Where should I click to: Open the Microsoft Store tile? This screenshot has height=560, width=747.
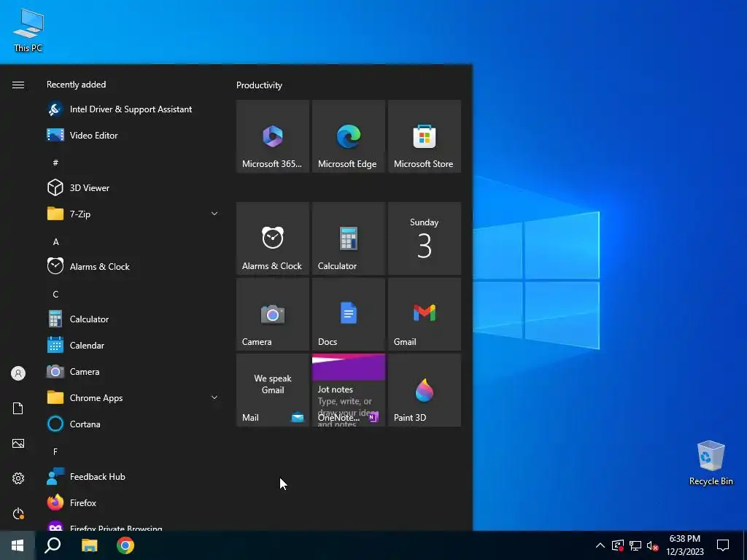pyautogui.click(x=425, y=136)
